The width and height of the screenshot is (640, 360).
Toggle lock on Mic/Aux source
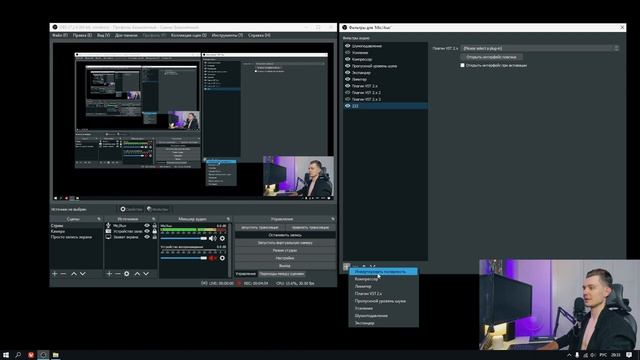pos(154,225)
